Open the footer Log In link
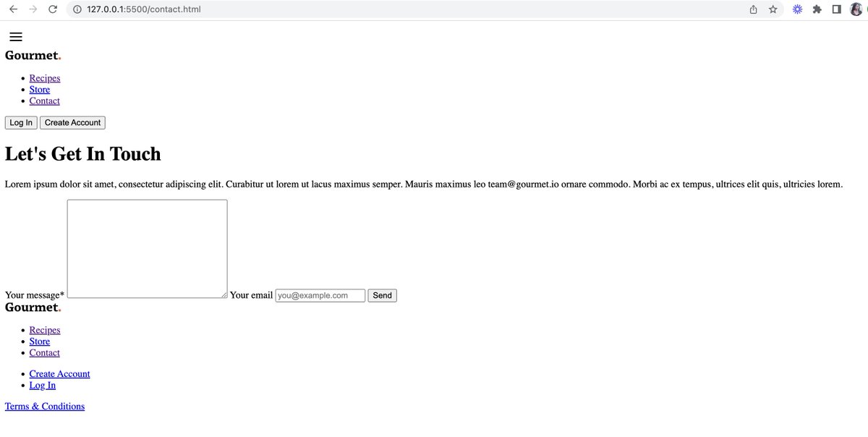This screenshot has height=437, width=868. (43, 385)
